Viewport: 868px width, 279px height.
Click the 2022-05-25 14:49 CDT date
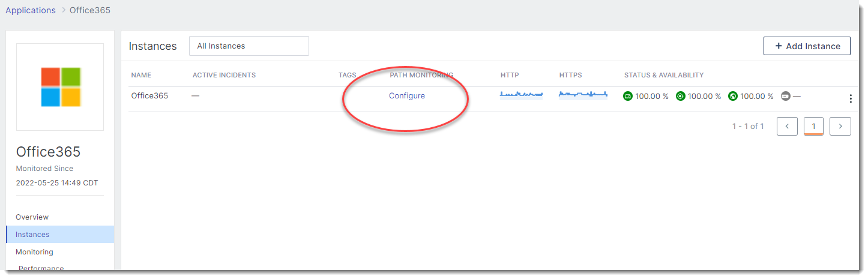tap(57, 182)
